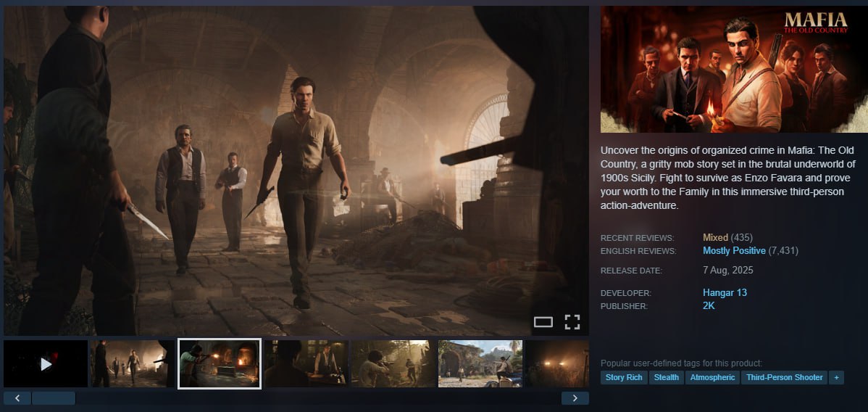
Task: Click the Story Rich tag
Action: tap(624, 378)
